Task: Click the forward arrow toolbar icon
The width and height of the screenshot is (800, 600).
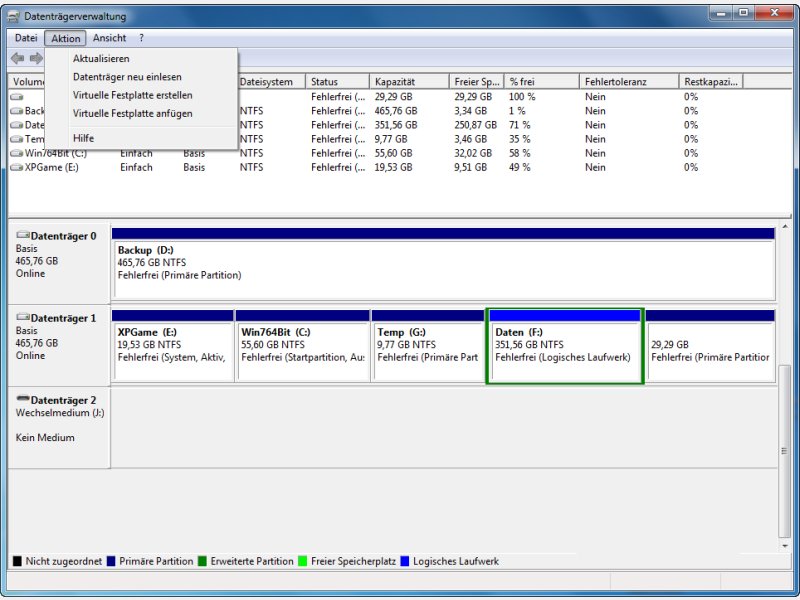Action: tap(36, 58)
